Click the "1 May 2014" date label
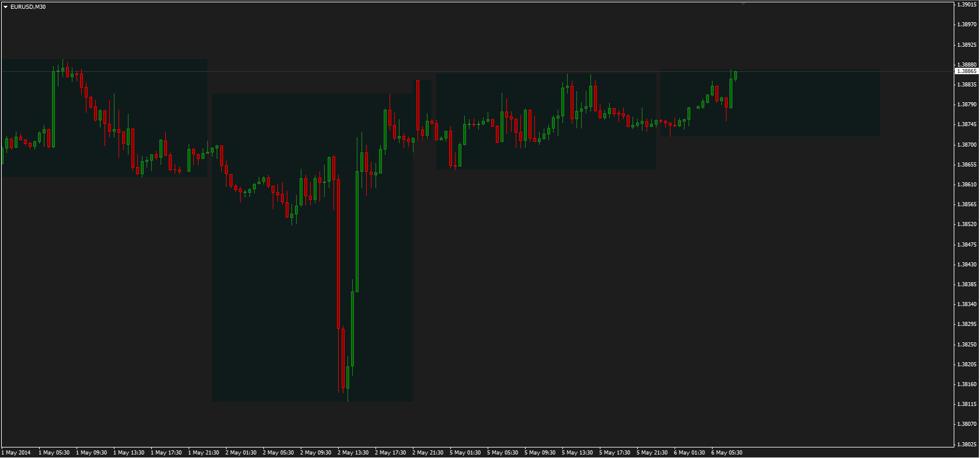980x458 pixels. (x=16, y=453)
